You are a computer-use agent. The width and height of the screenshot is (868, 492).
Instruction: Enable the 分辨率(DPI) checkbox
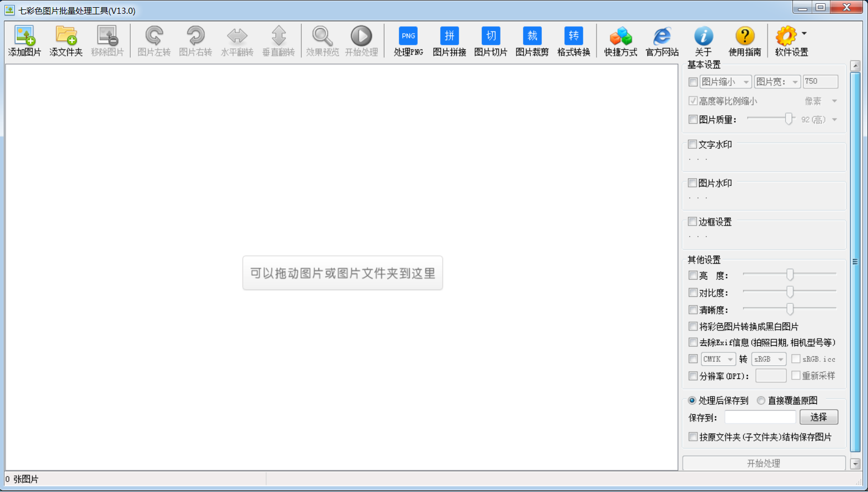click(x=693, y=376)
